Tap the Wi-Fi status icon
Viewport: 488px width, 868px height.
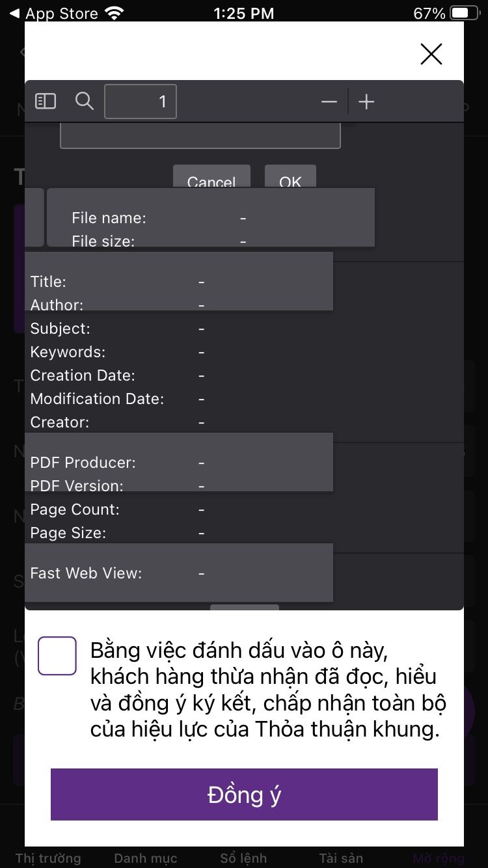115,13
